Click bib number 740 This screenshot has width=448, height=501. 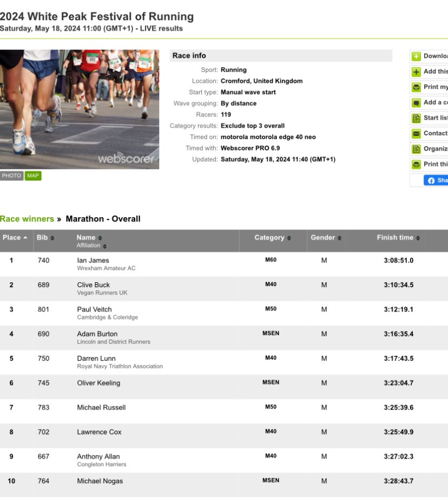(x=43, y=261)
